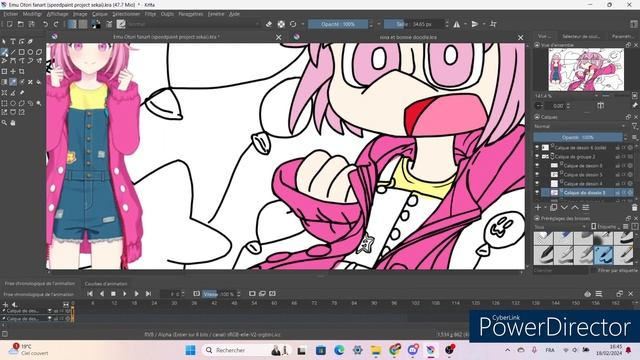
Task: Open the Étiquette tag menu
Action: [x=606, y=227]
